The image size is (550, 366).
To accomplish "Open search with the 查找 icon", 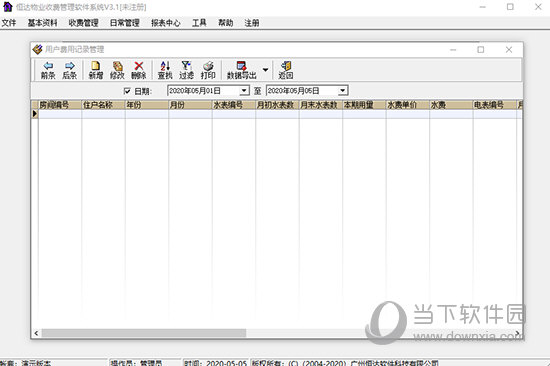I will pos(165,70).
